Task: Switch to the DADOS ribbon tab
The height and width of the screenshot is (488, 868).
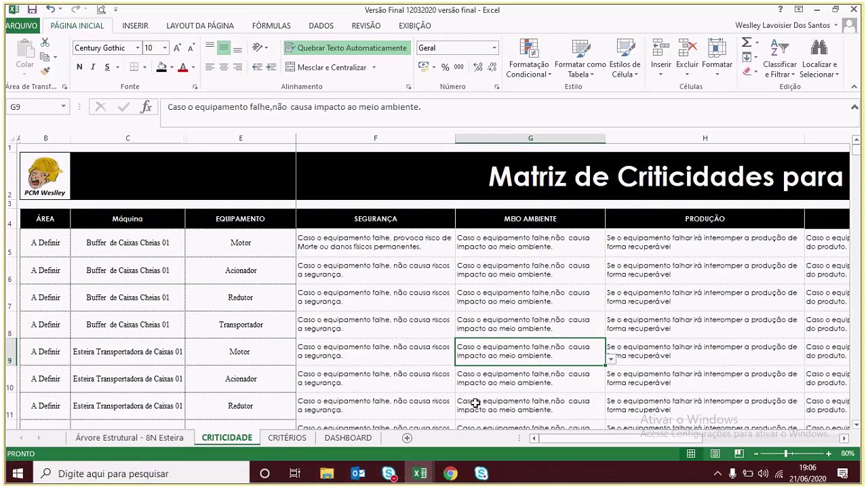Action: [x=321, y=26]
